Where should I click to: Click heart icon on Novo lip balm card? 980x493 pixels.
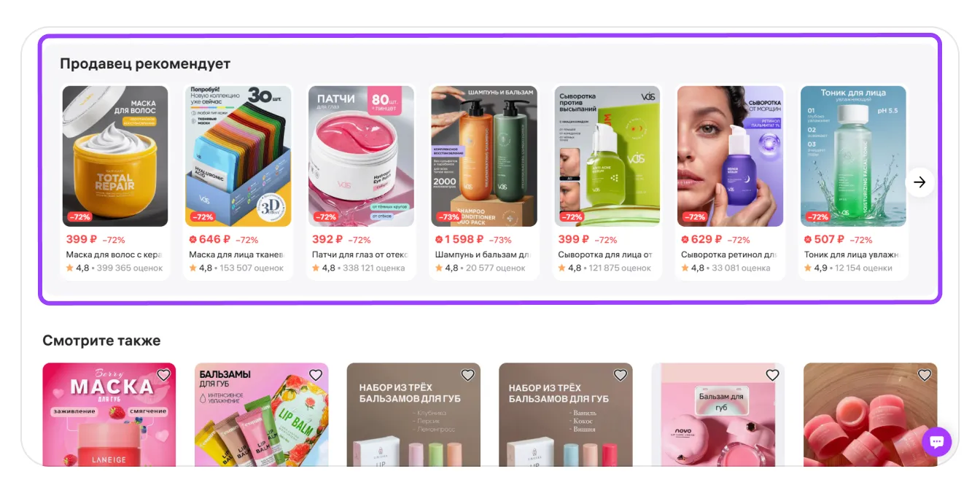coord(773,375)
